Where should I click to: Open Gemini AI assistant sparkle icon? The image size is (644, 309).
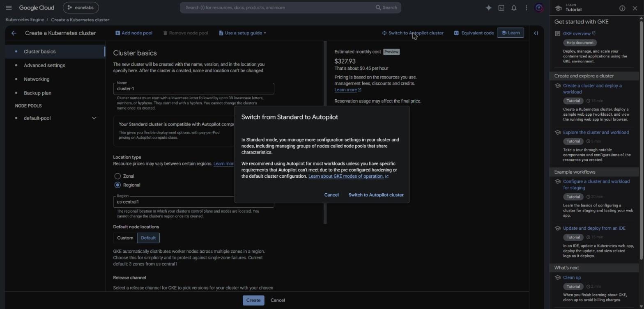click(489, 8)
